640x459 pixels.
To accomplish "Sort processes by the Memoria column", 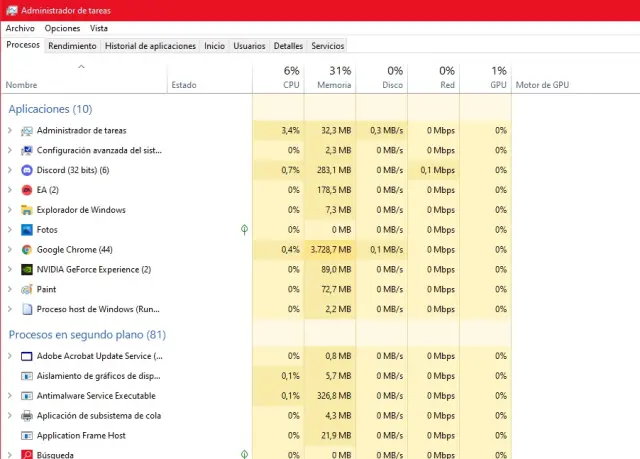I will coord(334,78).
